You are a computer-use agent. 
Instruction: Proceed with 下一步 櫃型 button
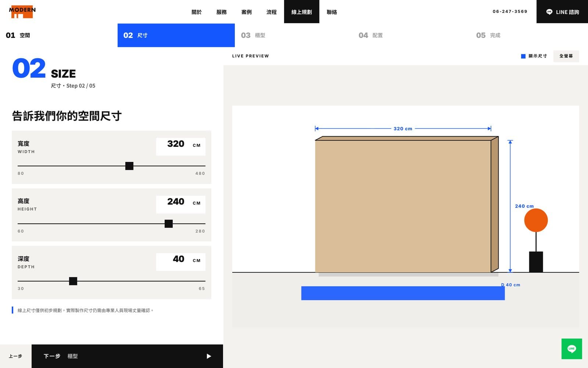coord(127,356)
